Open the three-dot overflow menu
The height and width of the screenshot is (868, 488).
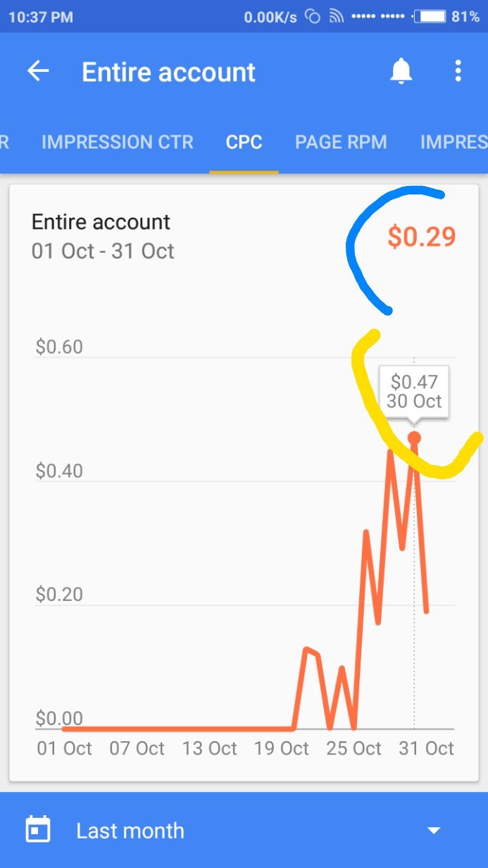458,71
